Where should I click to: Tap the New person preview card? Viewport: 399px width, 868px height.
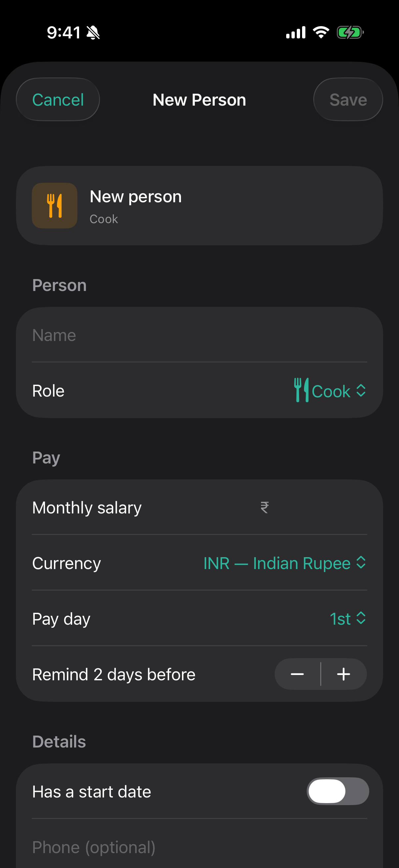199,206
